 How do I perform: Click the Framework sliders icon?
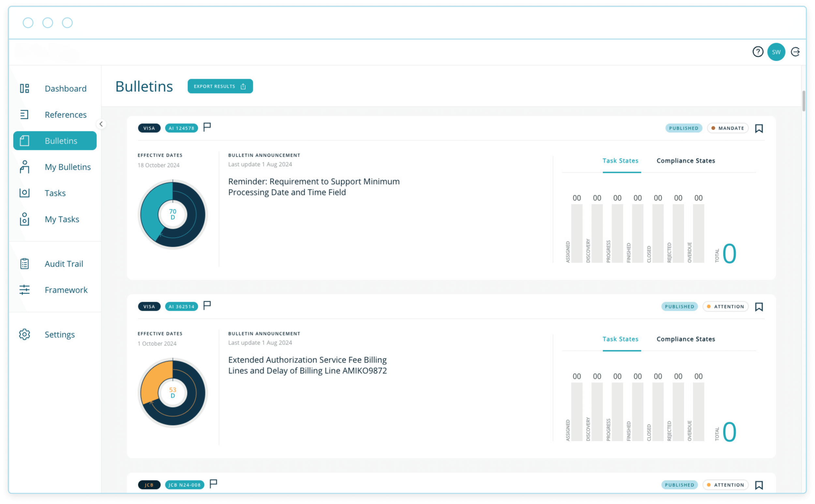point(24,290)
